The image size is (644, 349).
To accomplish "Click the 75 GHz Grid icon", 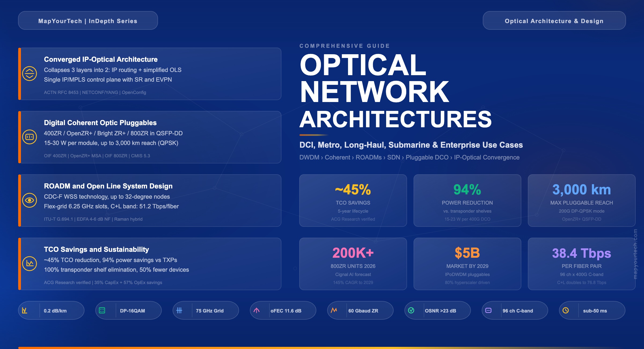I will (x=179, y=311).
